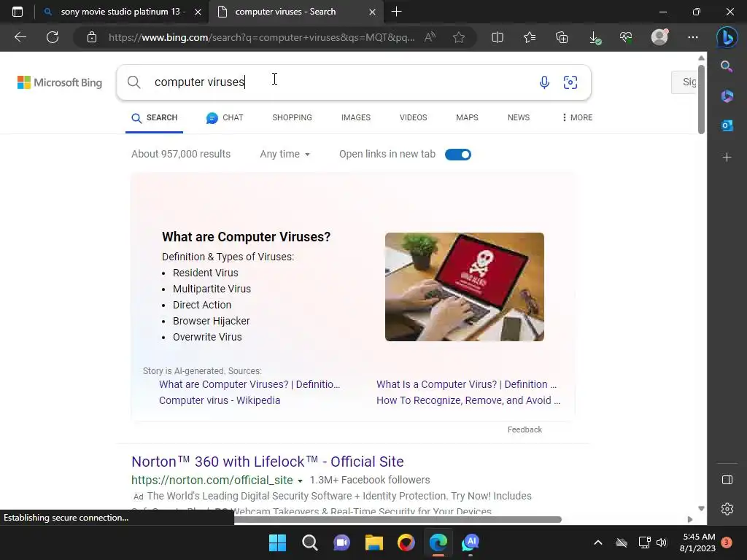
Task: Open What Is a Computer Virus? source link
Action: click(466, 384)
